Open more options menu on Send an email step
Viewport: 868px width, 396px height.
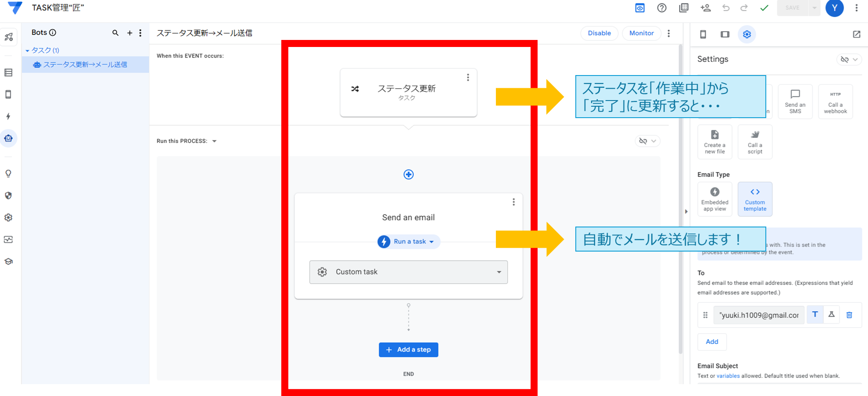tap(514, 202)
